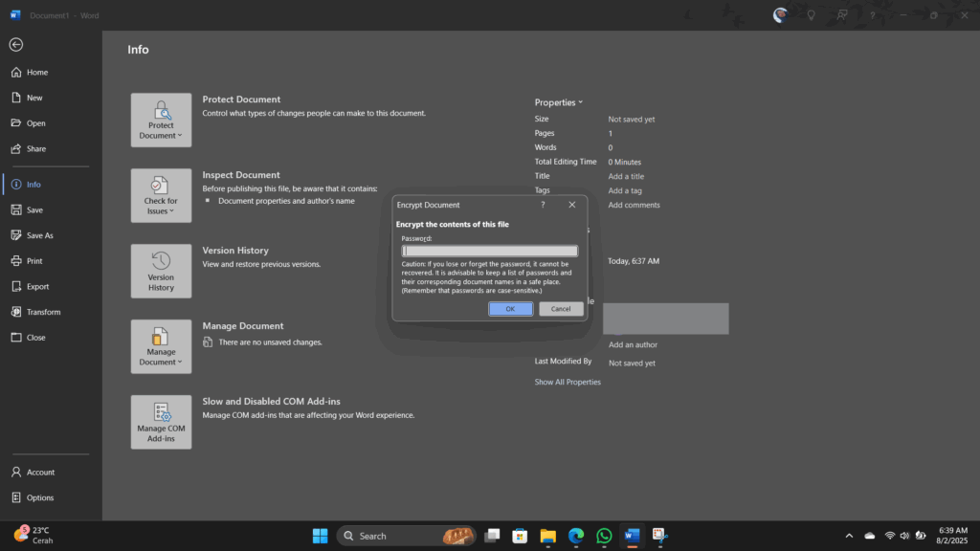Open the Windows Start menu
Viewport: 980px width, 551px height.
(320, 536)
